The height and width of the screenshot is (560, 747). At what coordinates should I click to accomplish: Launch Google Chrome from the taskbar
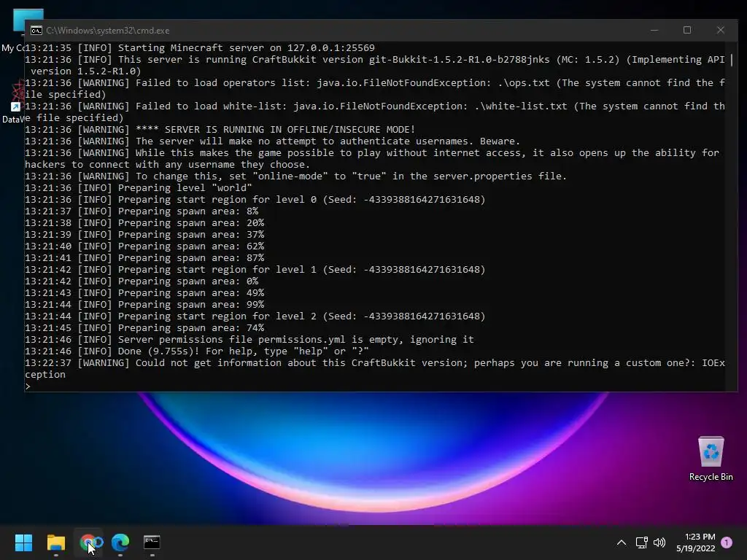pyautogui.click(x=88, y=542)
